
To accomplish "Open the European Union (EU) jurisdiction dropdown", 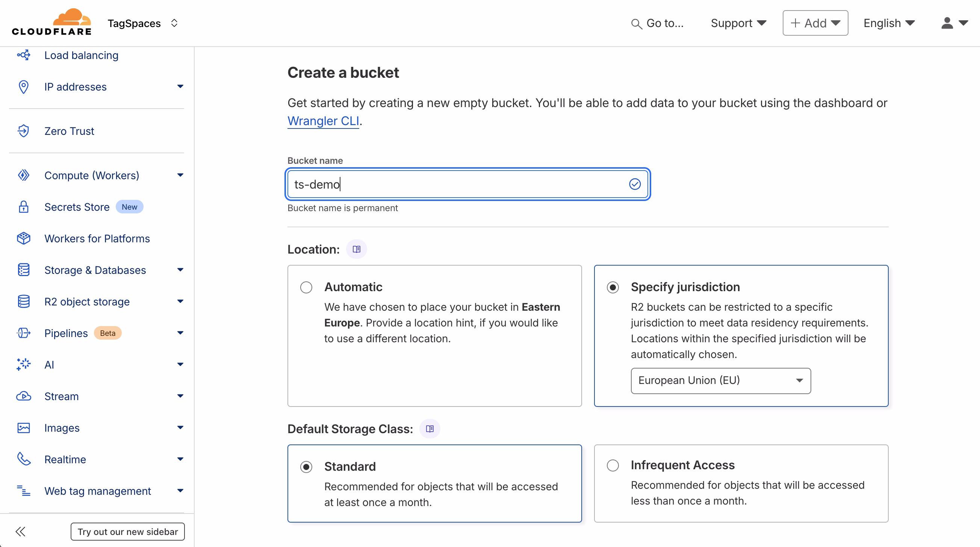I will click(720, 381).
